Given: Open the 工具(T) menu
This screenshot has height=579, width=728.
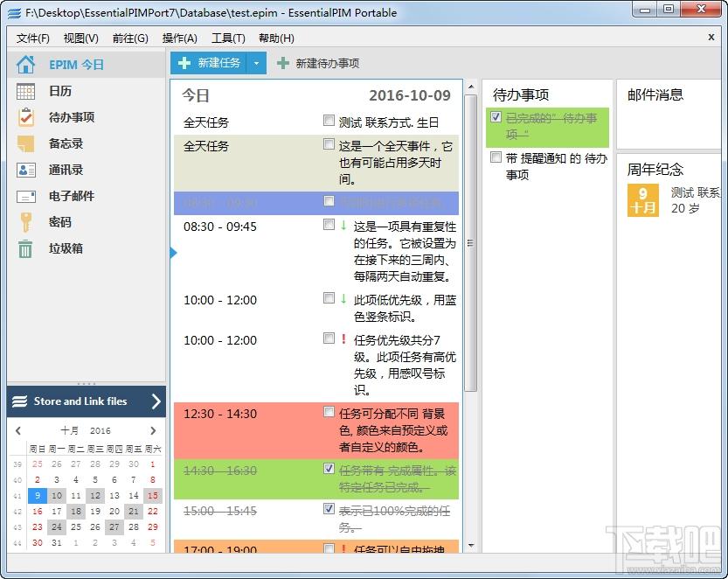Looking at the screenshot, I should coord(228,38).
